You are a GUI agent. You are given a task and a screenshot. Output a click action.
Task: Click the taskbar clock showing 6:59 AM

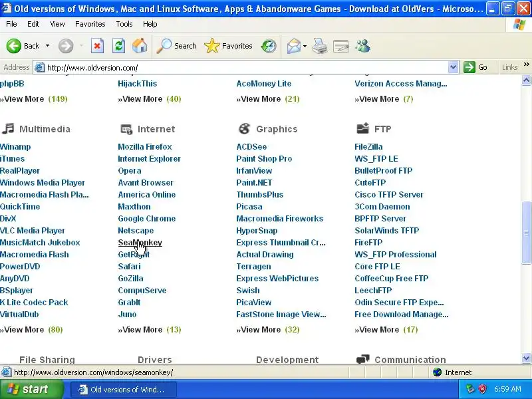pos(507,389)
